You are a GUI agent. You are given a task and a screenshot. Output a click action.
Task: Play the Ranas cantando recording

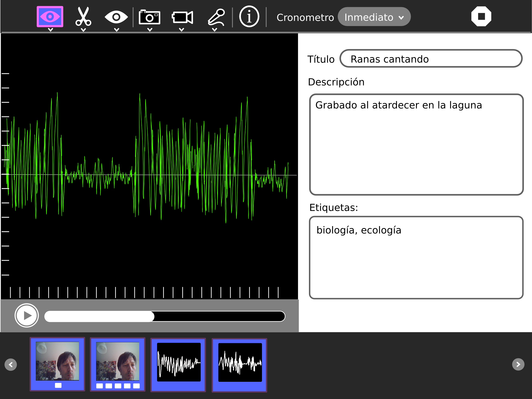[x=27, y=315]
